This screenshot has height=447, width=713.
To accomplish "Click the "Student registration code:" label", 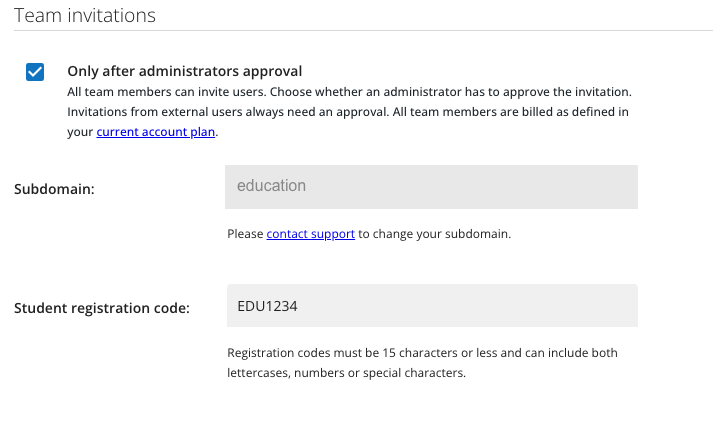I will 101,308.
